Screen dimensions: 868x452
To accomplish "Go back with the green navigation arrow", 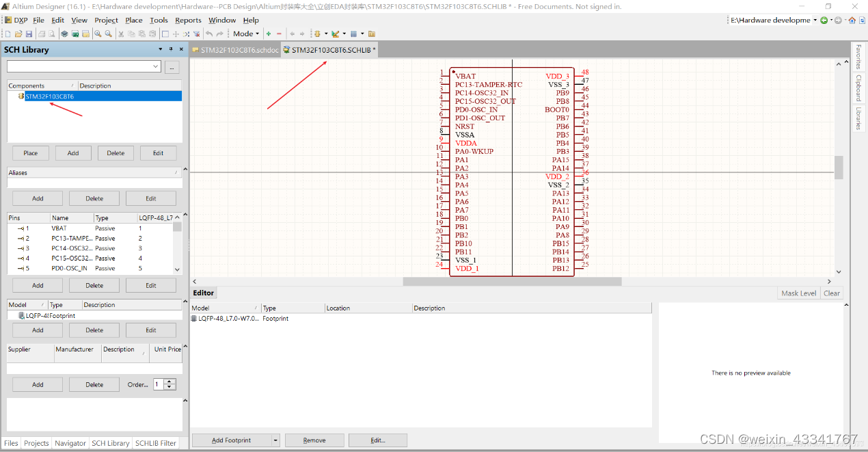I will coord(824,20).
